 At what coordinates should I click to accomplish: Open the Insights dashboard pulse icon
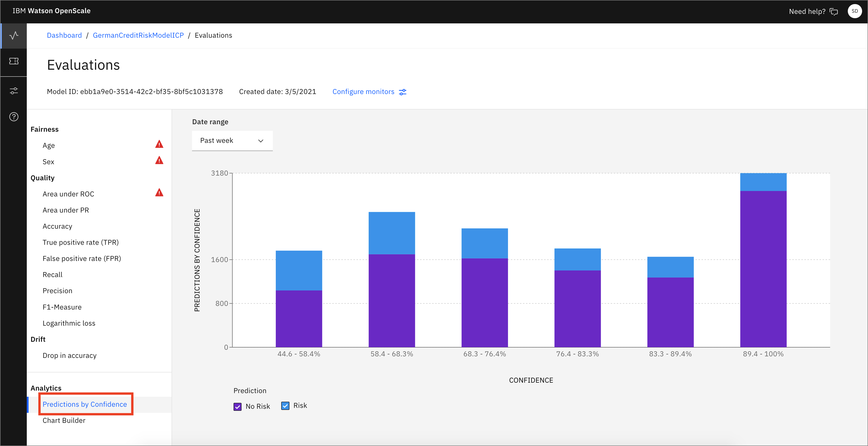pos(14,35)
